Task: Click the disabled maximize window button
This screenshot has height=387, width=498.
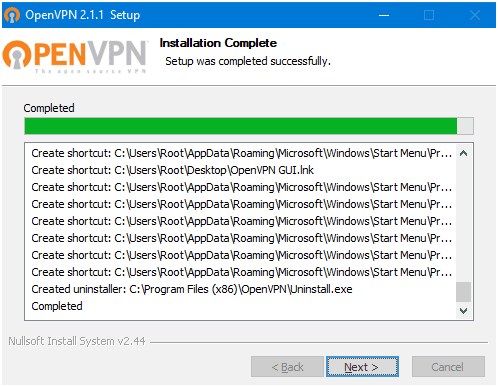Action: click(429, 15)
